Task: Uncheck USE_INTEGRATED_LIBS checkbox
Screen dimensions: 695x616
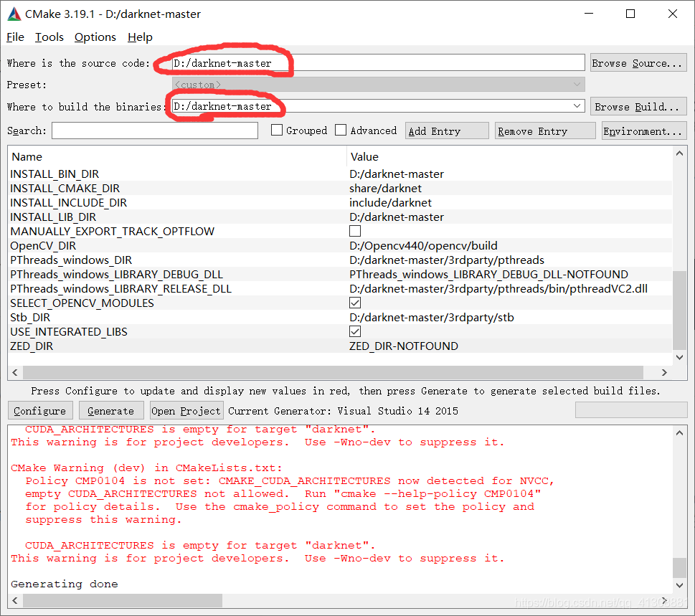Action: point(354,331)
